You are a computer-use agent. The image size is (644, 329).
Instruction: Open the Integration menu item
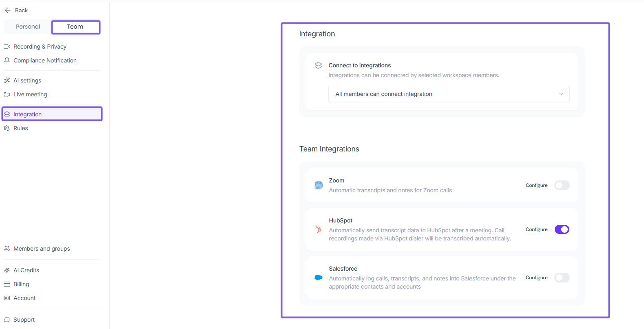coord(27,114)
